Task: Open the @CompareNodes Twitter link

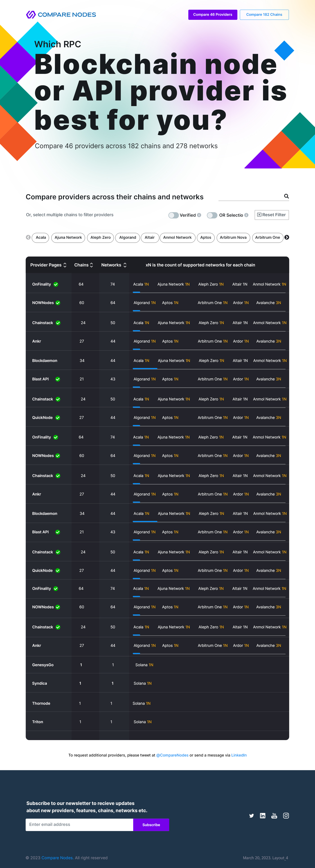Action: [x=172, y=755]
